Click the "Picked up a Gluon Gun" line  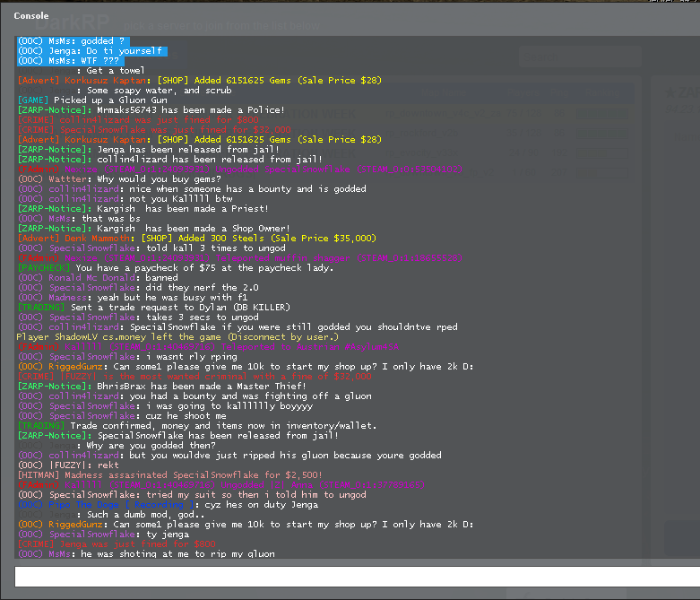92,100
